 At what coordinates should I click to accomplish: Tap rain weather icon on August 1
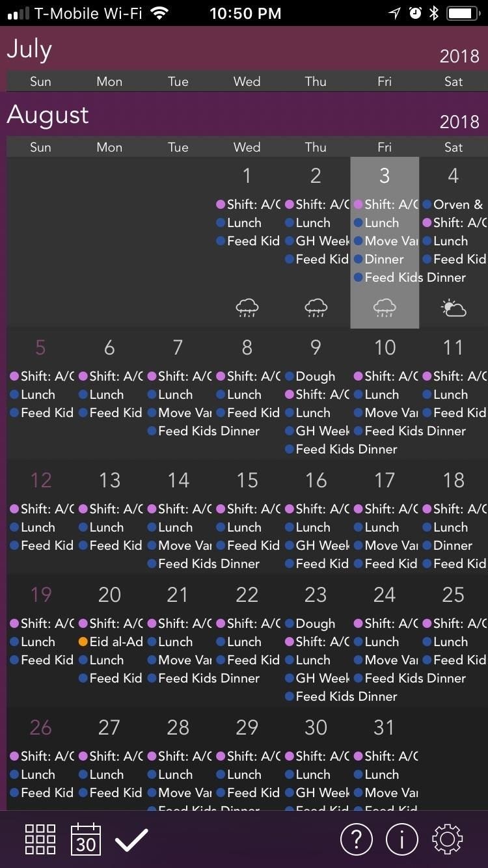tap(247, 307)
